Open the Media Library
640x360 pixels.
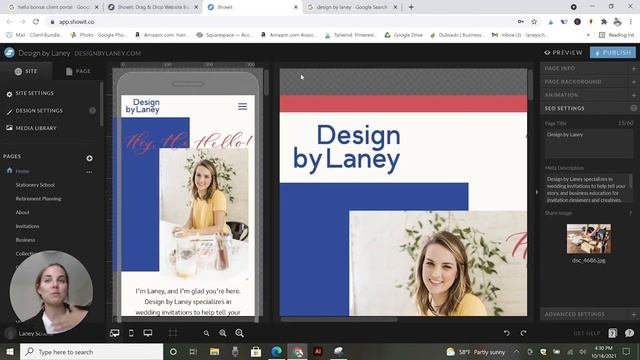(x=36, y=128)
